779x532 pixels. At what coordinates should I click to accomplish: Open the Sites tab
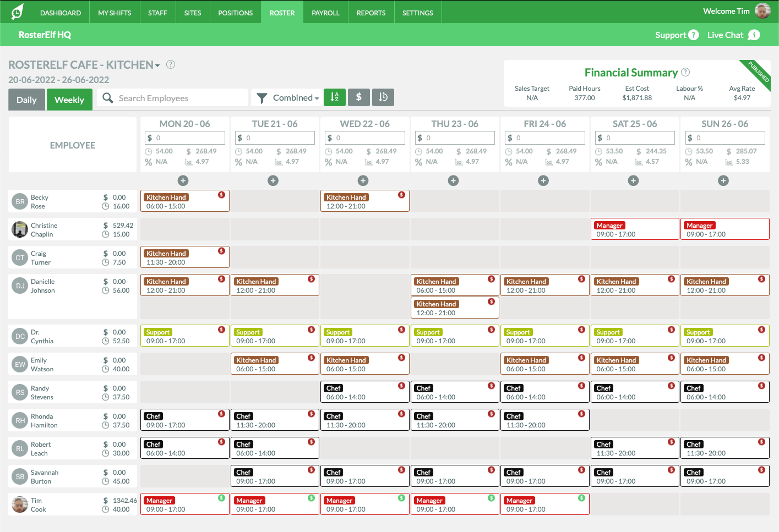pos(193,13)
